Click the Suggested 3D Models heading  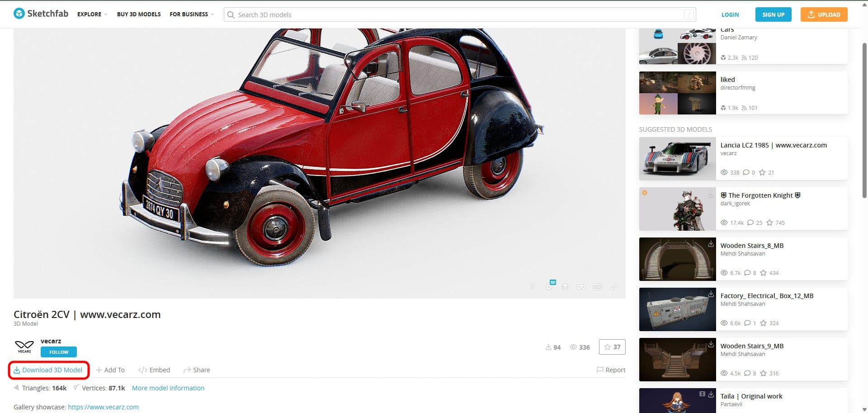tap(675, 129)
